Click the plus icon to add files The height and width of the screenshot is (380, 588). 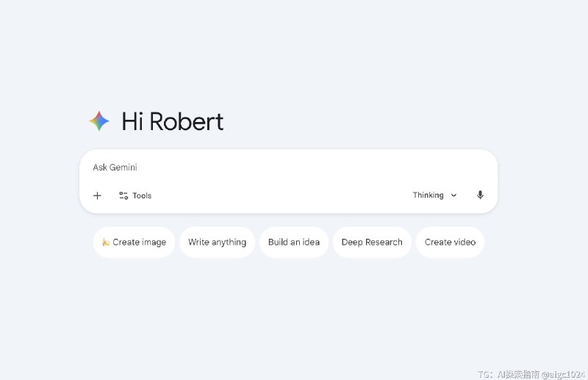click(97, 196)
